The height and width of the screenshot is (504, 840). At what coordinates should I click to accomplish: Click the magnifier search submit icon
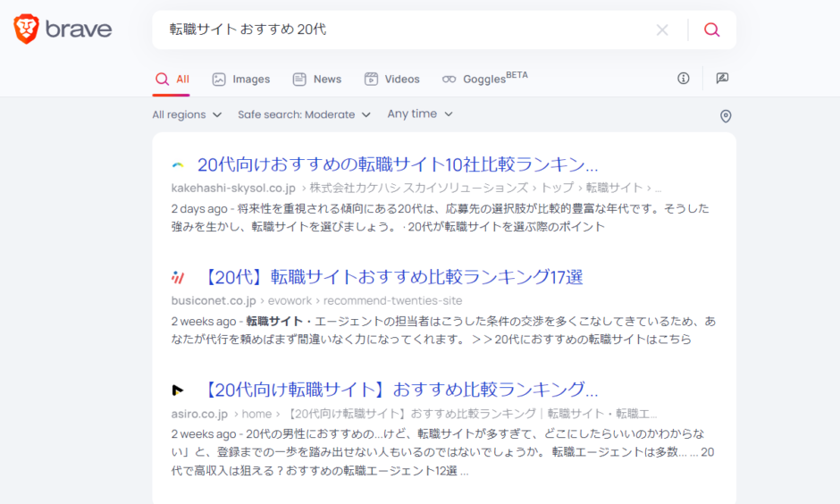pyautogui.click(x=711, y=30)
